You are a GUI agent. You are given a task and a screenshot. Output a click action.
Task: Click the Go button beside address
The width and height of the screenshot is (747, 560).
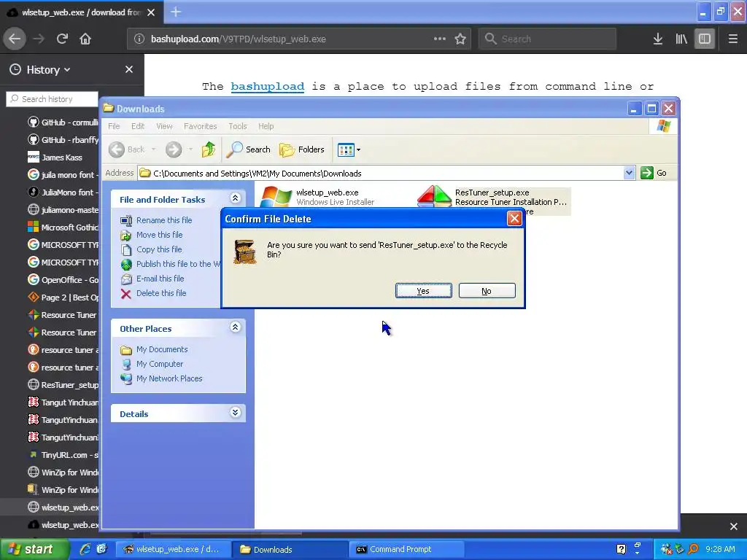tap(654, 173)
